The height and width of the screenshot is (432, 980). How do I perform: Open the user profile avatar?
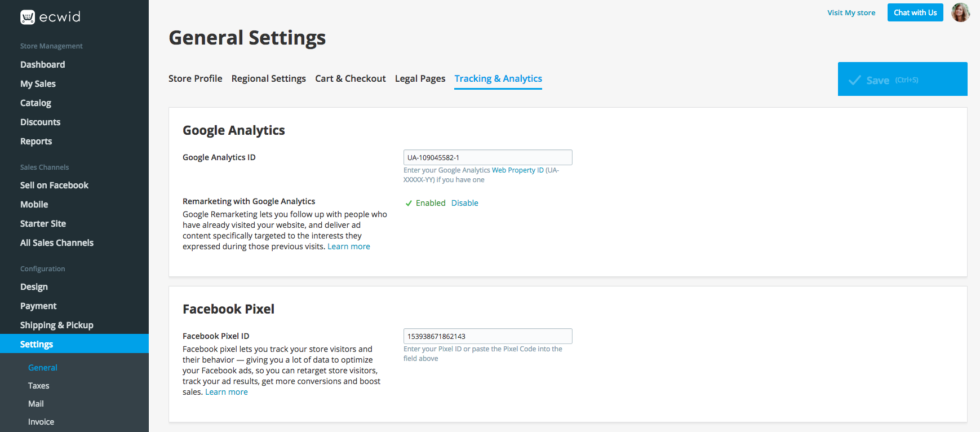pyautogui.click(x=960, y=12)
